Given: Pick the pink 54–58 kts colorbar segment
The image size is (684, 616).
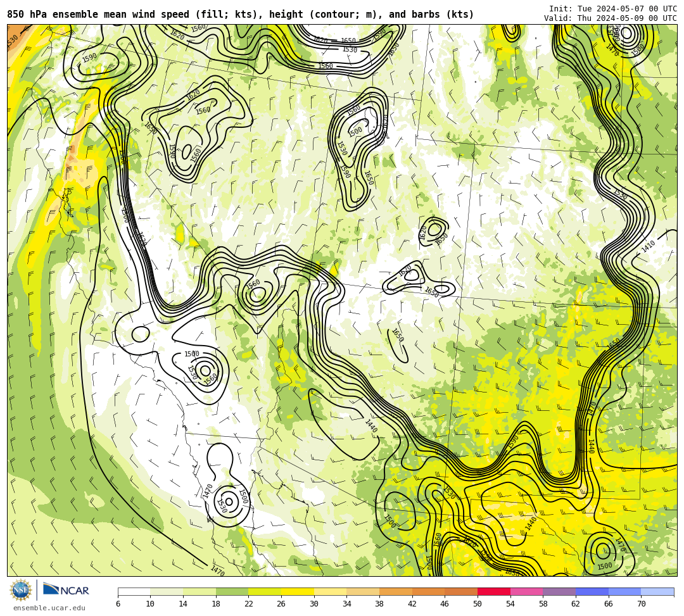Looking at the screenshot, I should coord(526,592).
